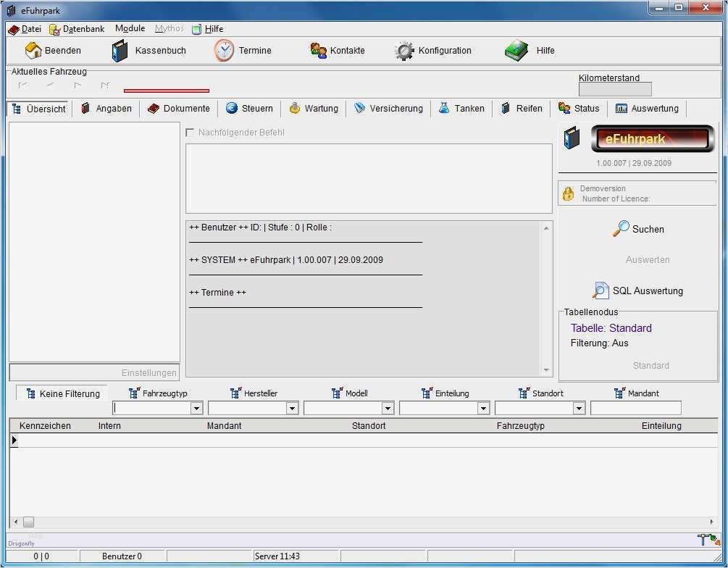Open the Kontakte people icon
The height and width of the screenshot is (568, 728).
[319, 50]
